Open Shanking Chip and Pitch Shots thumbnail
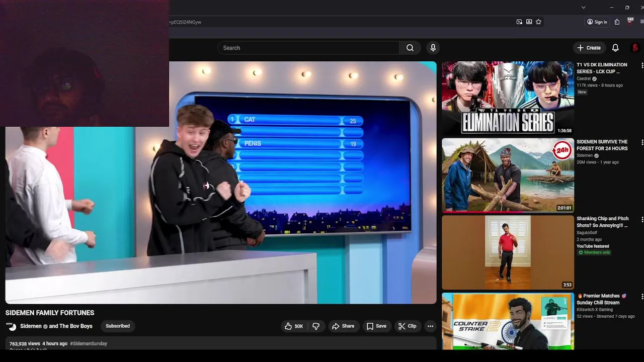This screenshot has height=362, width=644. pos(508,252)
